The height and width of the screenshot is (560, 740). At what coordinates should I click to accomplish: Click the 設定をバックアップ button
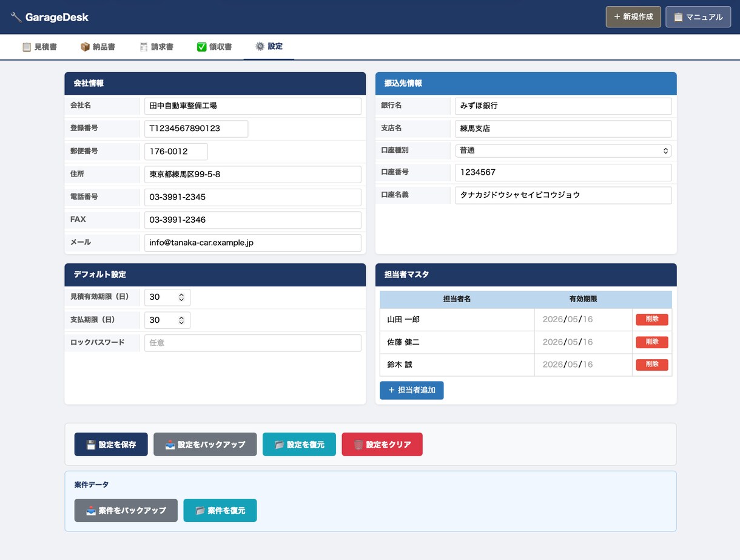coord(205,444)
